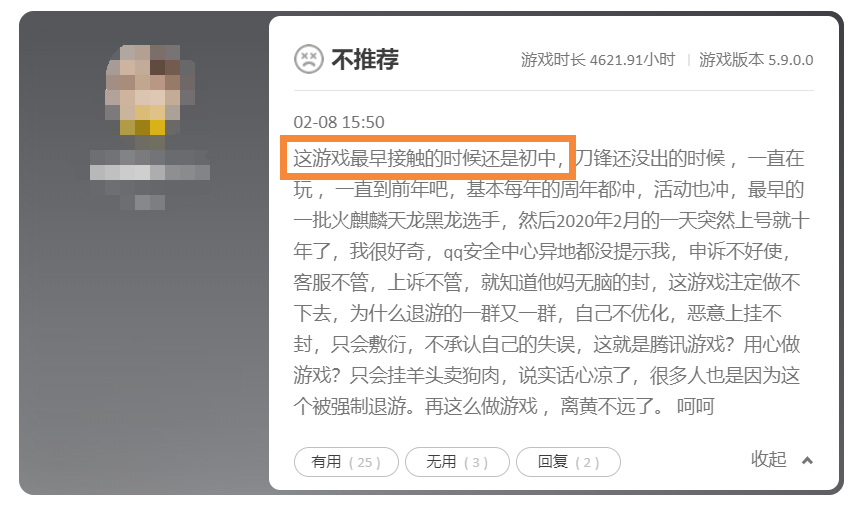Click the orange-highlighted opening sentence
The width and height of the screenshot is (864, 506).
point(428,158)
